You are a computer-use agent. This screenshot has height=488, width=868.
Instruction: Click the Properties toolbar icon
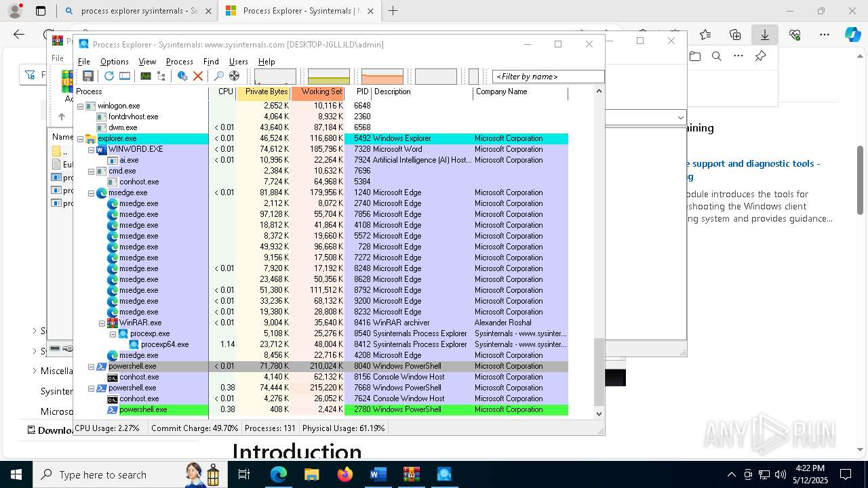coord(182,76)
